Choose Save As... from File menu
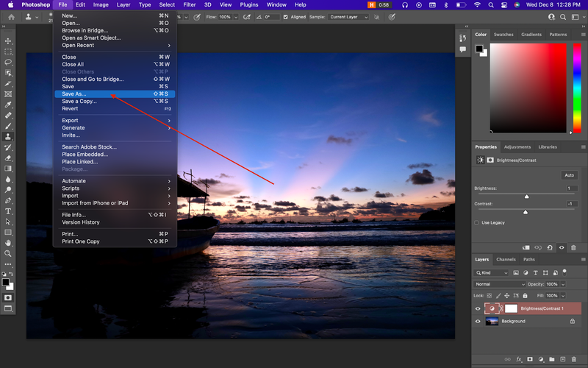588x368 pixels. [x=74, y=94]
